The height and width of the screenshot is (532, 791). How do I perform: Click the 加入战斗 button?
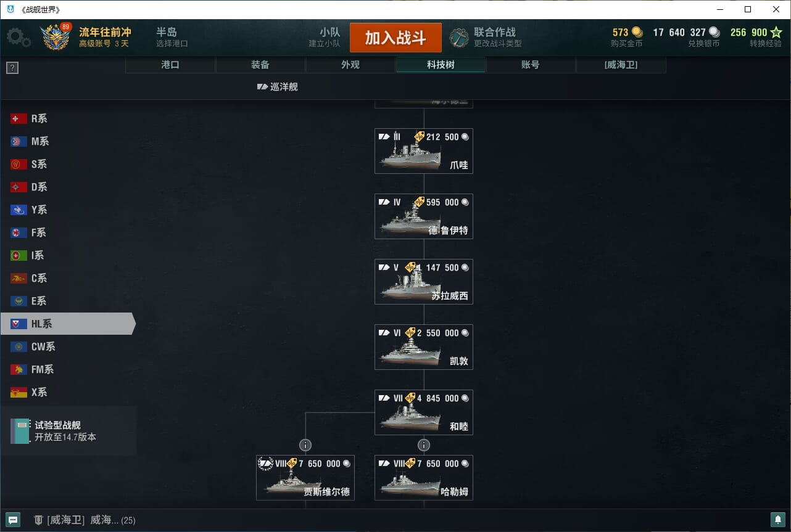395,38
